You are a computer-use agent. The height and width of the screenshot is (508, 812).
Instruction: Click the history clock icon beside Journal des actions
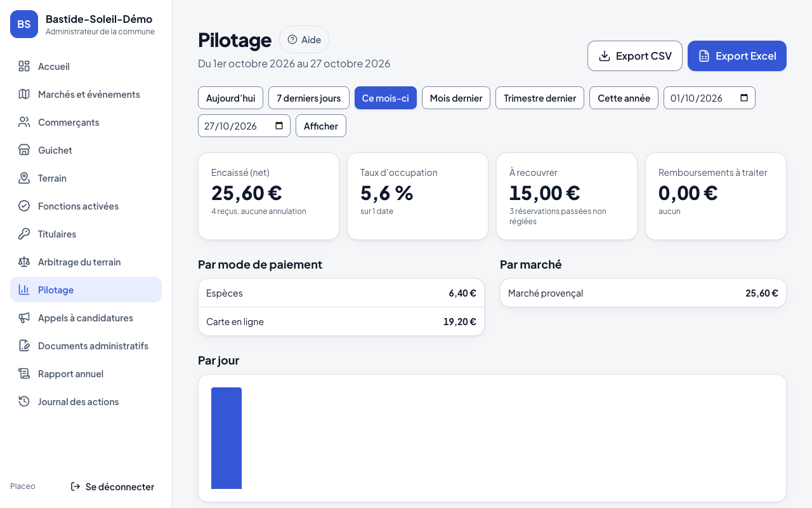pyautogui.click(x=24, y=401)
